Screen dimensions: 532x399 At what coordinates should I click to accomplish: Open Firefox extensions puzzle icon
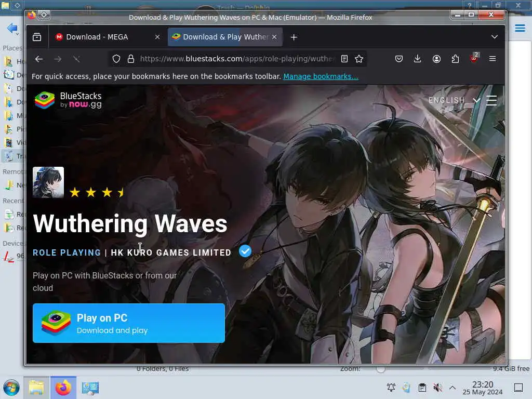click(x=455, y=59)
